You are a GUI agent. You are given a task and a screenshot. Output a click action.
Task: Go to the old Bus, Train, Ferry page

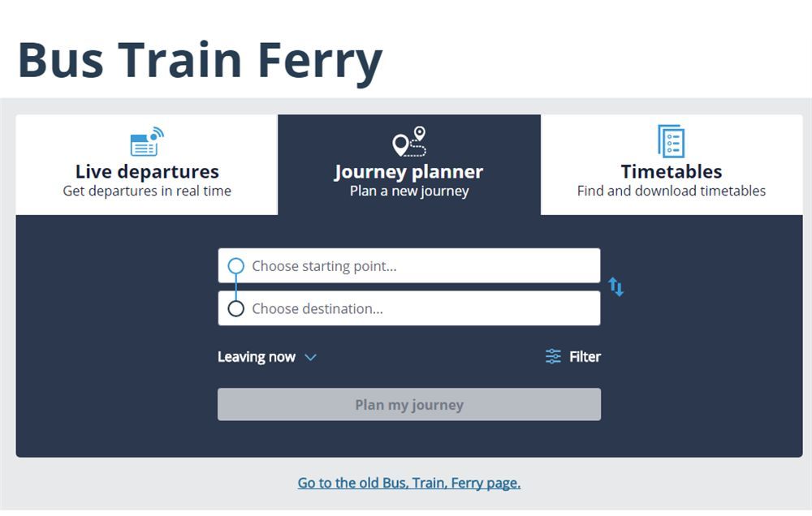409,483
